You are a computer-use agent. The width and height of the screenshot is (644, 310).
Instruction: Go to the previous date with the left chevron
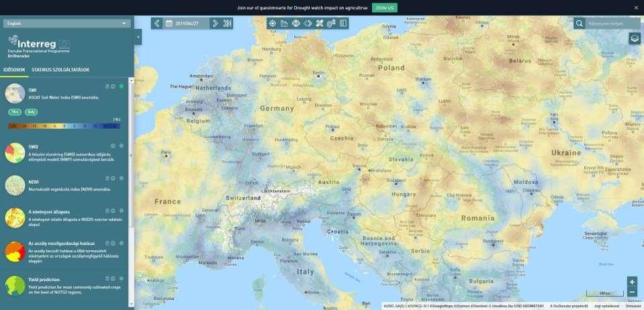pyautogui.click(x=156, y=23)
